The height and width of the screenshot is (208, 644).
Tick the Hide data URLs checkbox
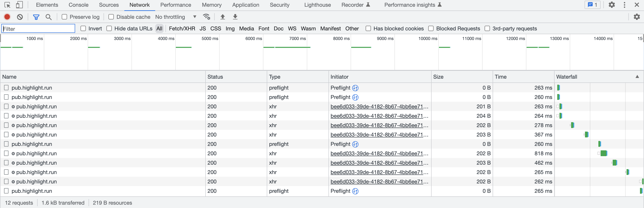(x=109, y=28)
